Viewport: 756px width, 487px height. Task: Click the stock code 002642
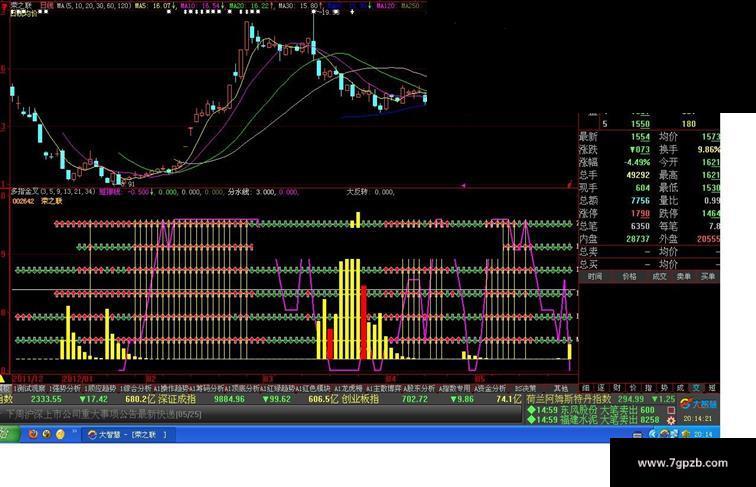click(23, 201)
